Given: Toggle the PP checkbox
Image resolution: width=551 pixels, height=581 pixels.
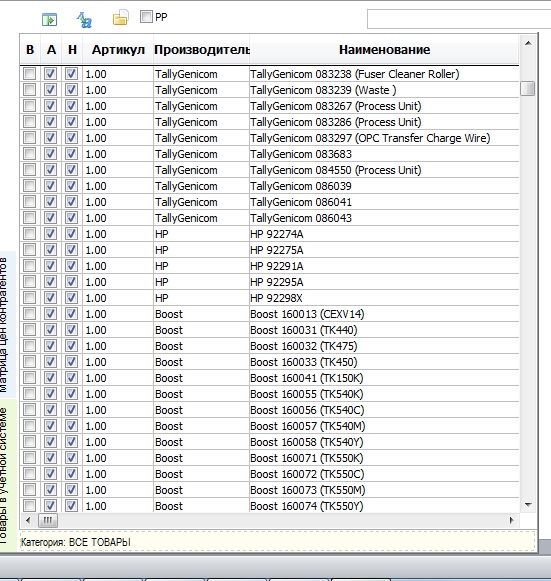Looking at the screenshot, I should [146, 16].
